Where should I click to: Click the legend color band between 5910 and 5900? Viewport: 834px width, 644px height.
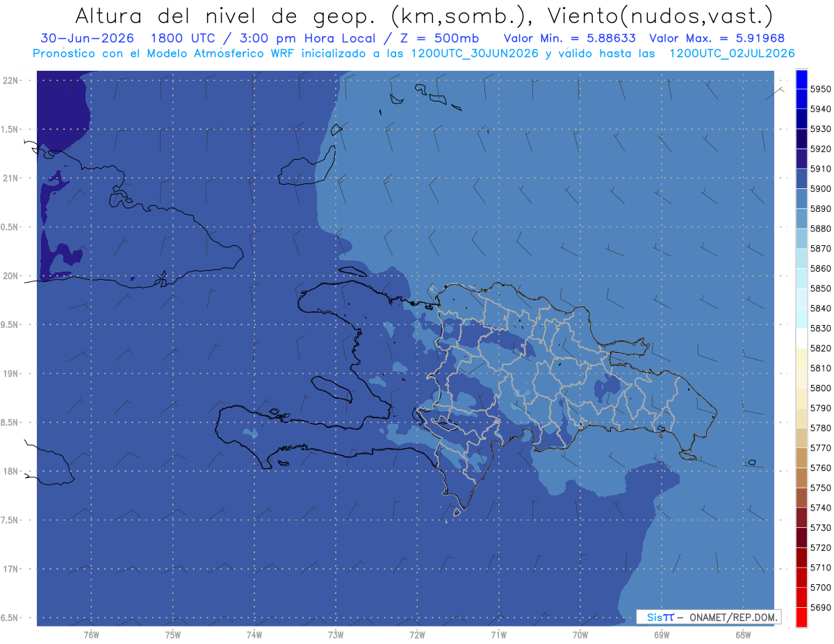pos(801,179)
